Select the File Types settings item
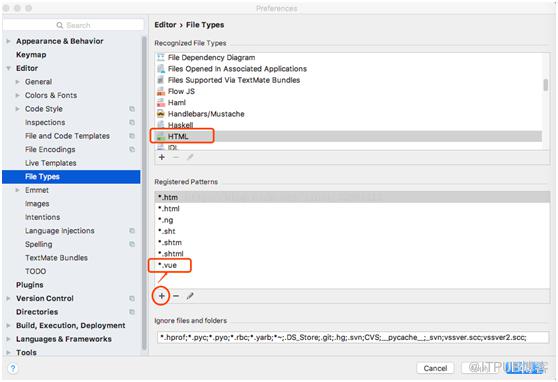This screenshot has width=558, height=382. (71, 177)
